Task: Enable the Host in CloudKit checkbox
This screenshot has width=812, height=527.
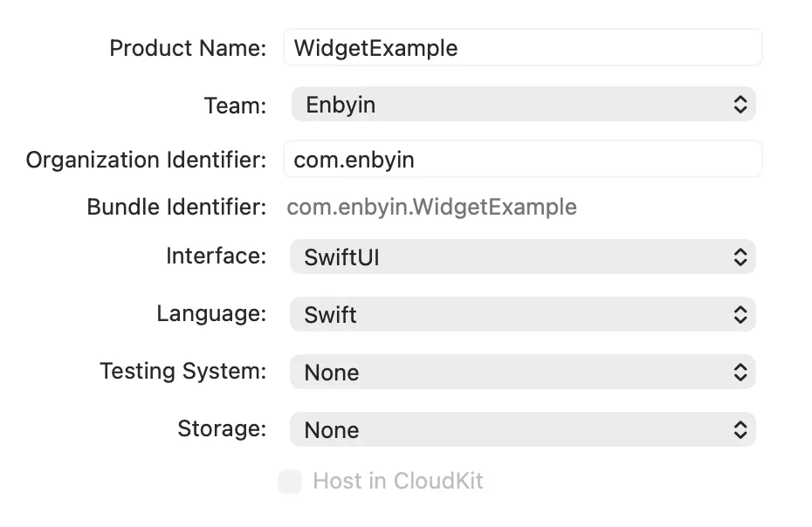Action: [x=289, y=481]
